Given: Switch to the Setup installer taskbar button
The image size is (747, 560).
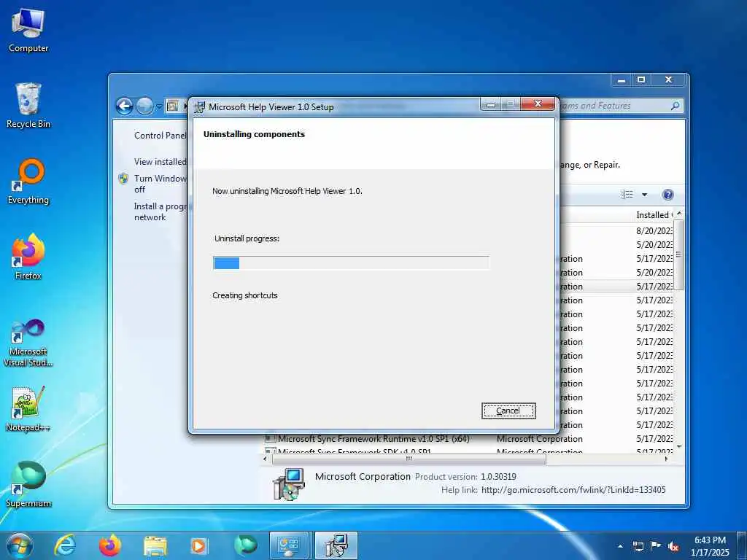Looking at the screenshot, I should pos(336,545).
